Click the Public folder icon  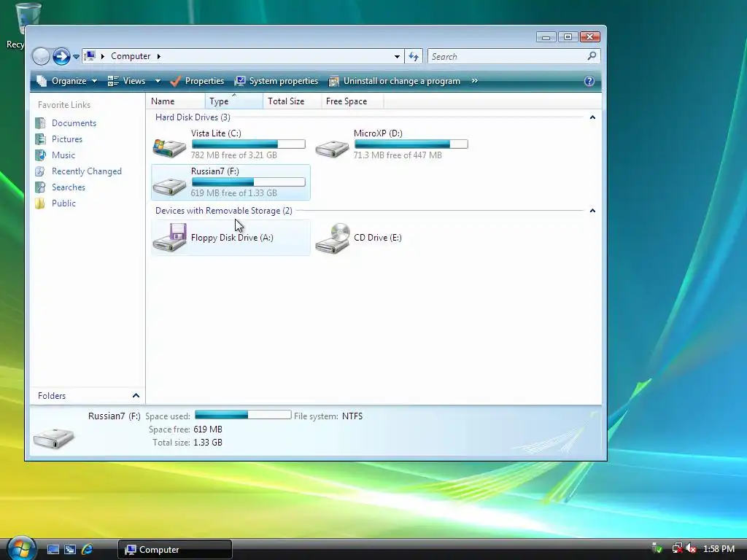(41, 203)
